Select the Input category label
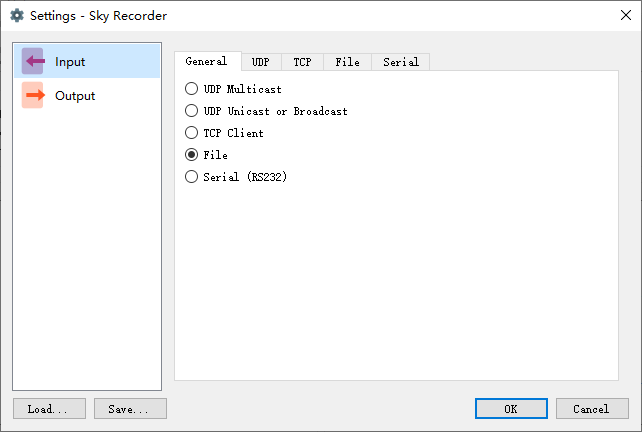 [x=70, y=62]
